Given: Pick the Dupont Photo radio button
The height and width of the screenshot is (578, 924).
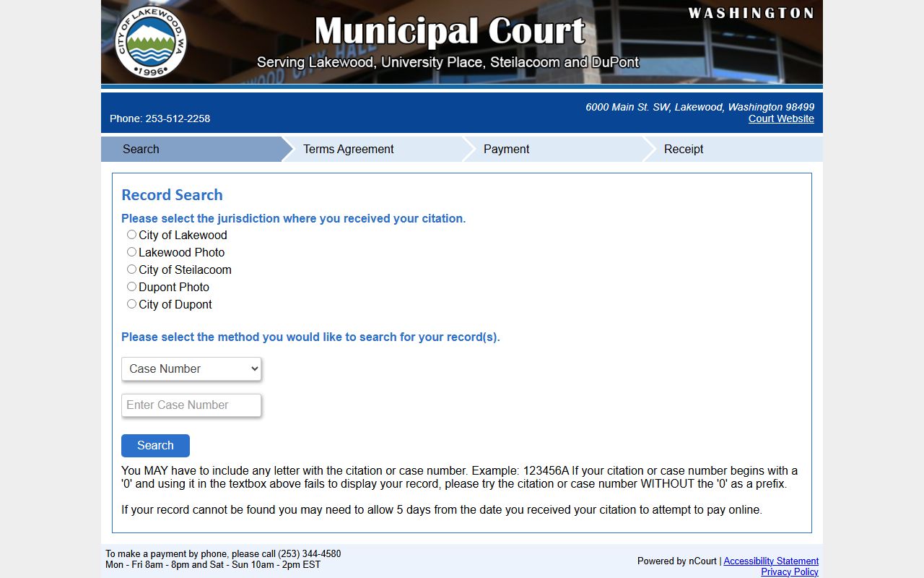Looking at the screenshot, I should [131, 287].
